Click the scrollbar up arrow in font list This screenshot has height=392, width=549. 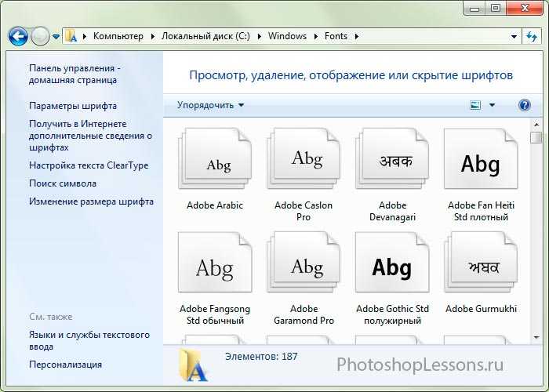(536, 124)
